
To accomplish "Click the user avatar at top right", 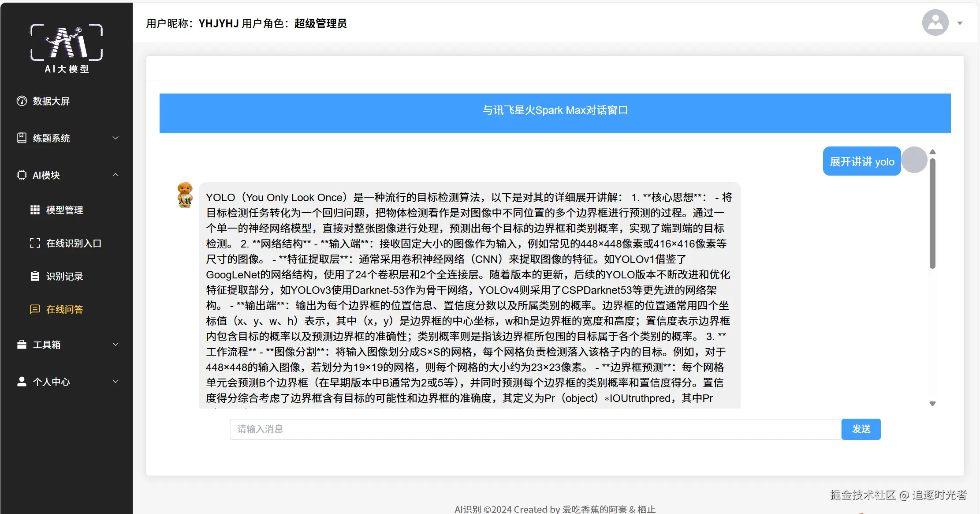I will click(935, 23).
